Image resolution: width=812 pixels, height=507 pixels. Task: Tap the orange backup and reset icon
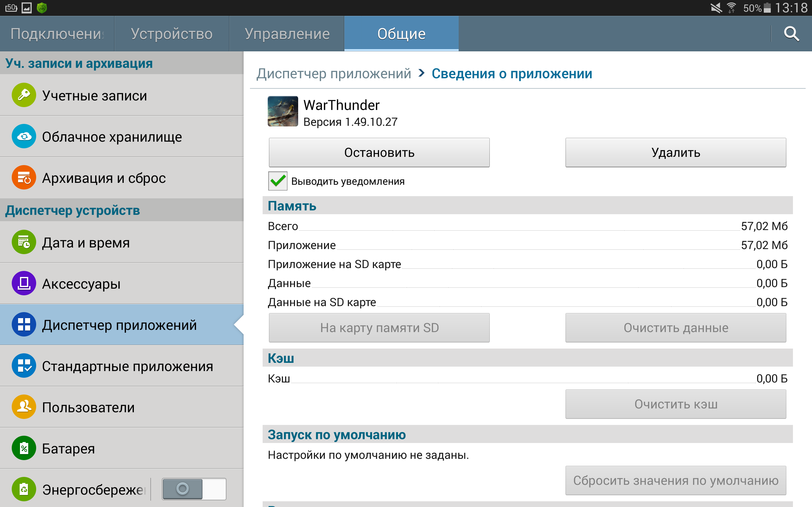click(24, 178)
